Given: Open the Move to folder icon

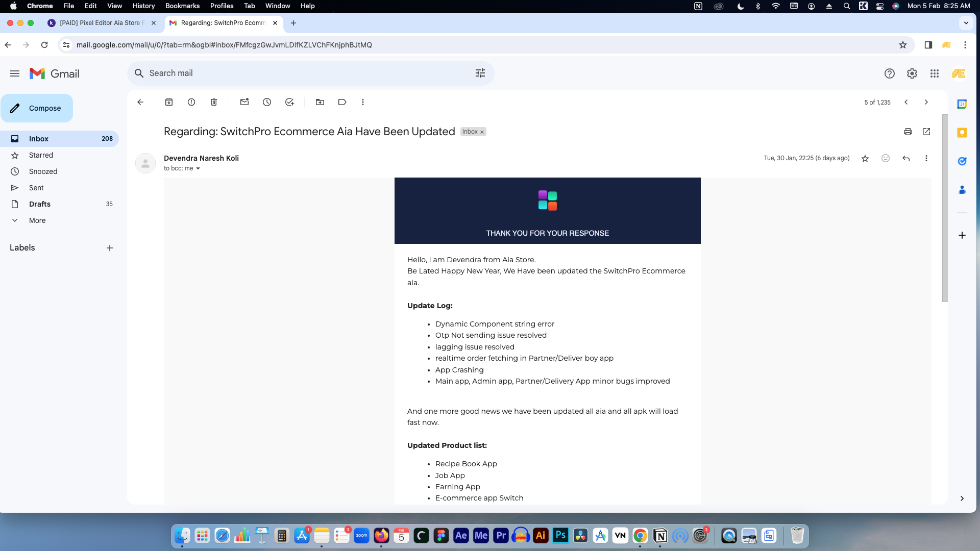Looking at the screenshot, I should tap(320, 102).
